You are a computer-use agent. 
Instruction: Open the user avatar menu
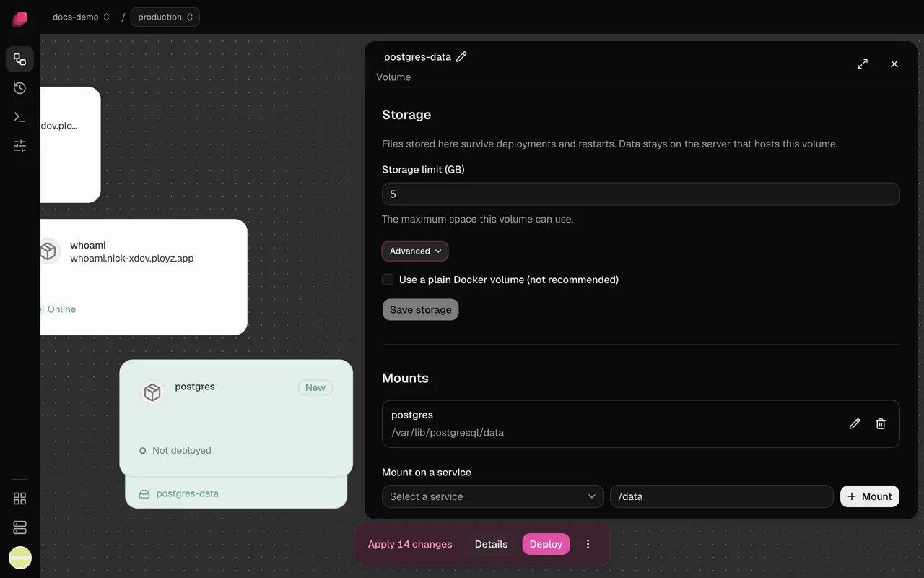[19, 557]
